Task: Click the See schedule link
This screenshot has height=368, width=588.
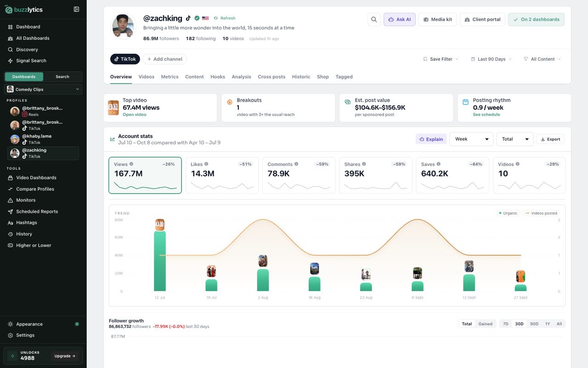Action: tap(486, 115)
